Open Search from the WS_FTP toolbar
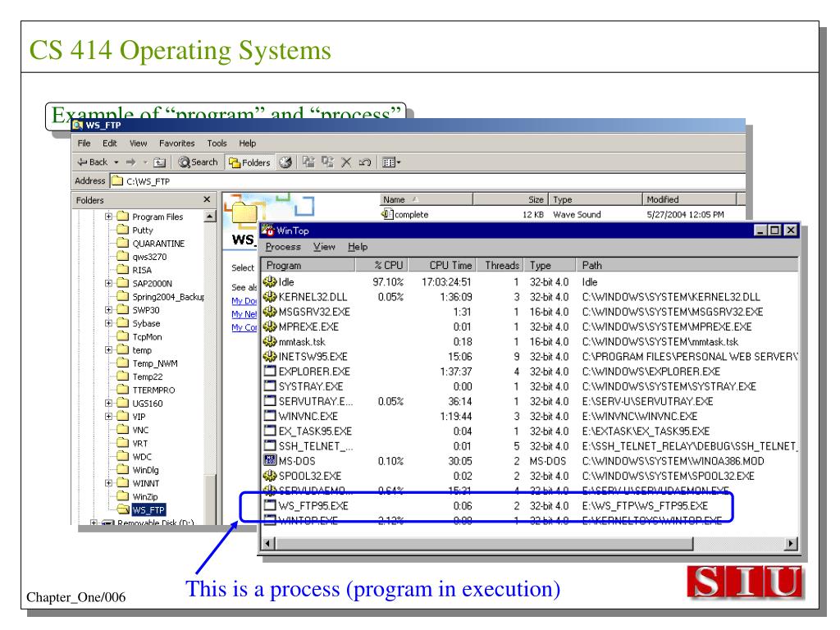Image resolution: width=840 pixels, height=630 pixels. point(199,162)
